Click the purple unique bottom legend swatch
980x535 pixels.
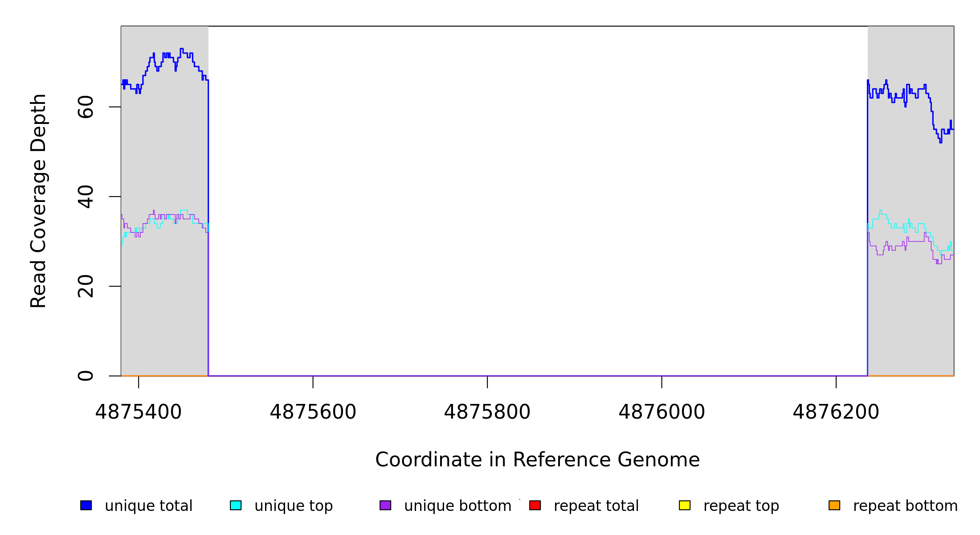(385, 505)
